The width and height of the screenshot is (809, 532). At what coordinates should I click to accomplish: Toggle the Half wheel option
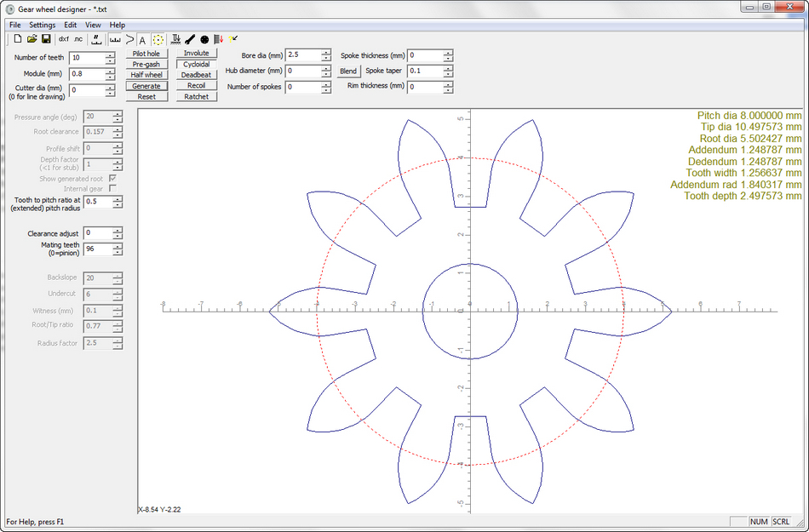(x=146, y=75)
